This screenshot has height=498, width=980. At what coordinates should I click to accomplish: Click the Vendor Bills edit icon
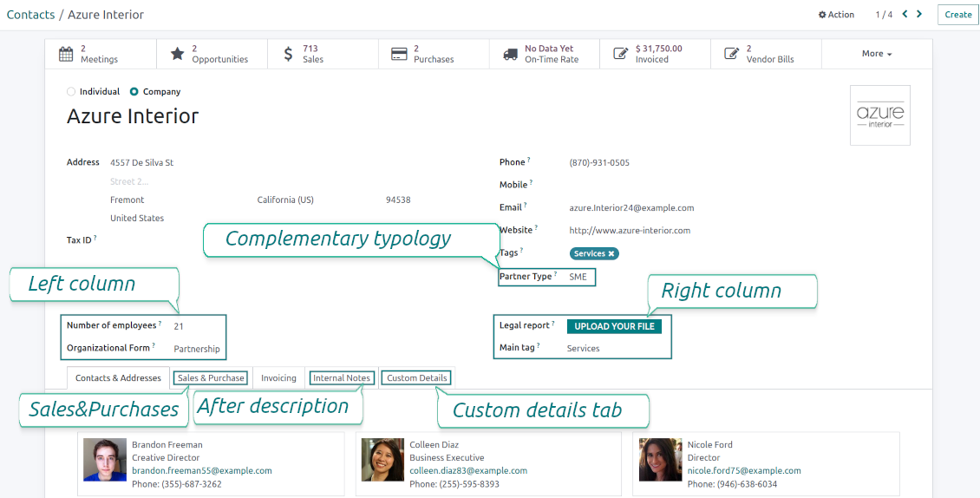point(731,54)
